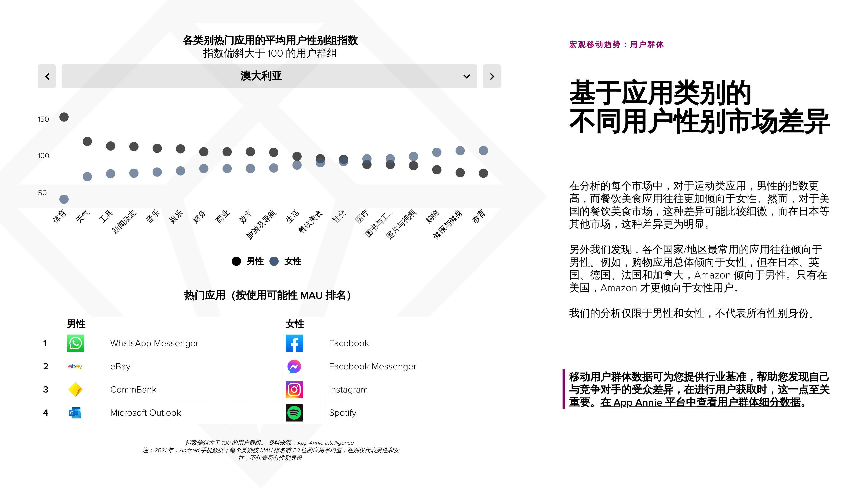
Task: Click the female dot for 购物
Action: click(437, 152)
